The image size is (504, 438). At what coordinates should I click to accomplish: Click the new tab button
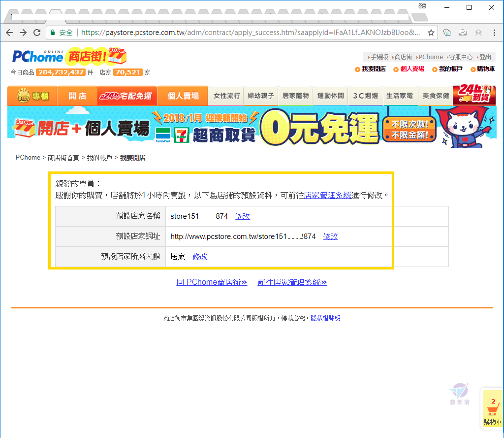(419, 17)
